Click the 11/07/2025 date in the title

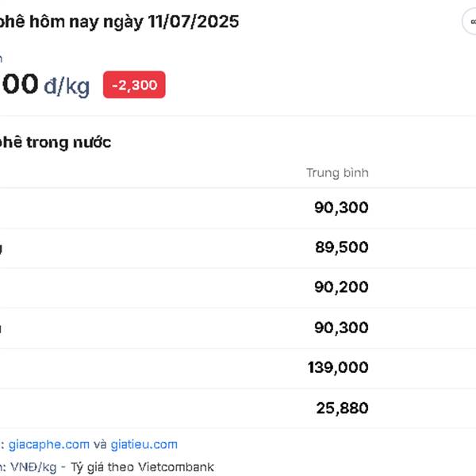194,21
